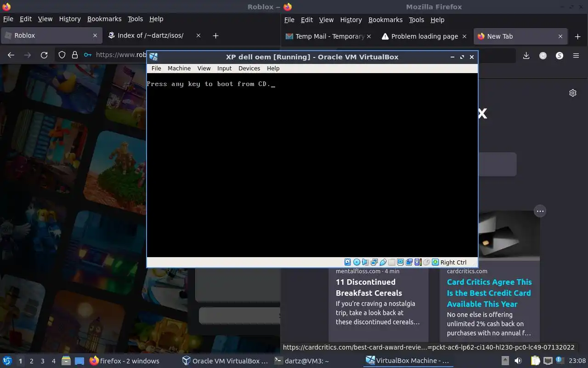Viewport: 588px width, 368px height.
Task: Switch to the Roblox tab
Action: (x=51, y=35)
